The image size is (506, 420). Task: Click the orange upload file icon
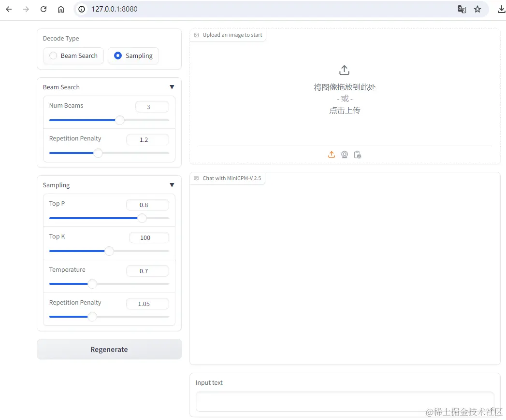[332, 154]
